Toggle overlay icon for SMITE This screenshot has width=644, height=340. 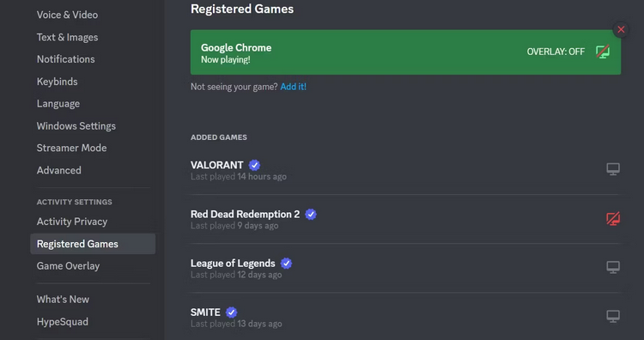tap(613, 316)
